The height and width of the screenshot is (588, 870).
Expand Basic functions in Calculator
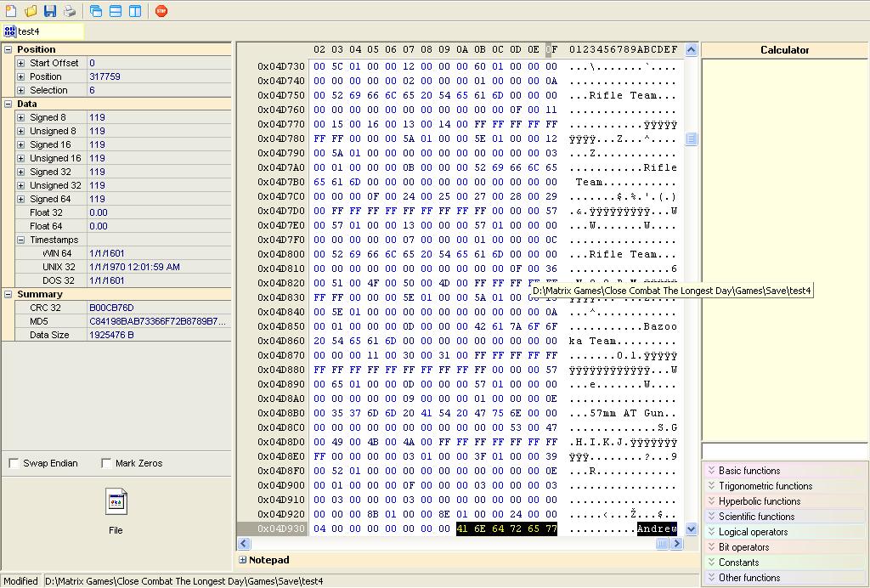coord(784,471)
